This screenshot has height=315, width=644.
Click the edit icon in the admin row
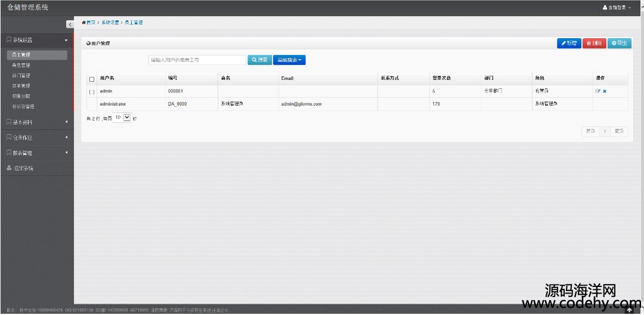(x=598, y=91)
